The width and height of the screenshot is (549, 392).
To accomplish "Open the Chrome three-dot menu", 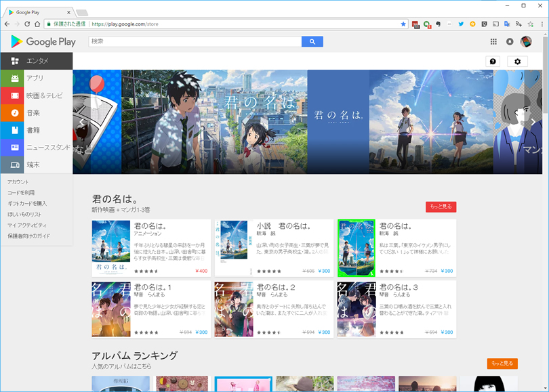I will pos(542,24).
